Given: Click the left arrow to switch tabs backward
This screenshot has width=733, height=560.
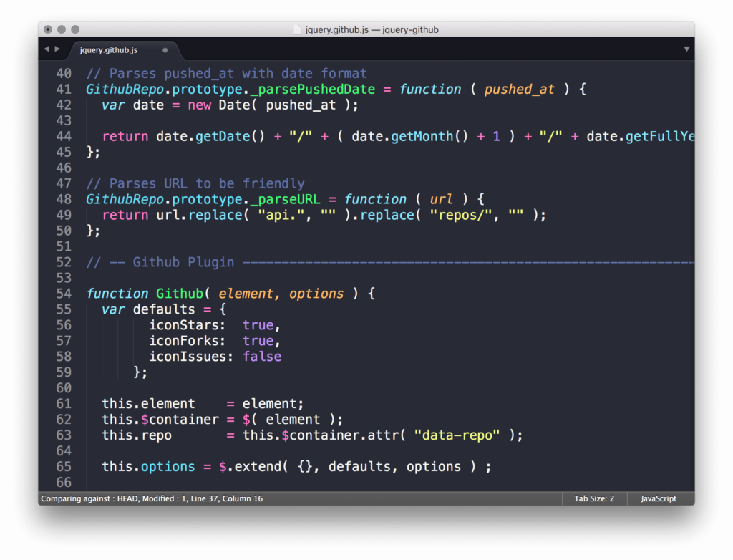Looking at the screenshot, I should (x=46, y=49).
